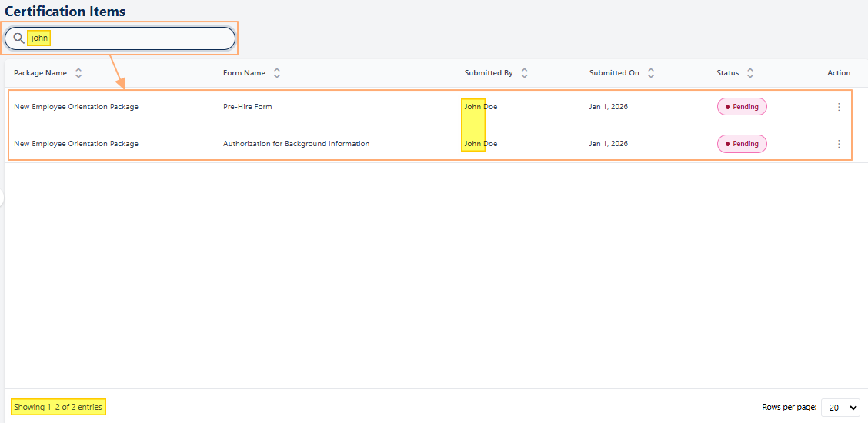The height and width of the screenshot is (423, 868).
Task: Click sort arrows beside Status
Action: (x=750, y=73)
